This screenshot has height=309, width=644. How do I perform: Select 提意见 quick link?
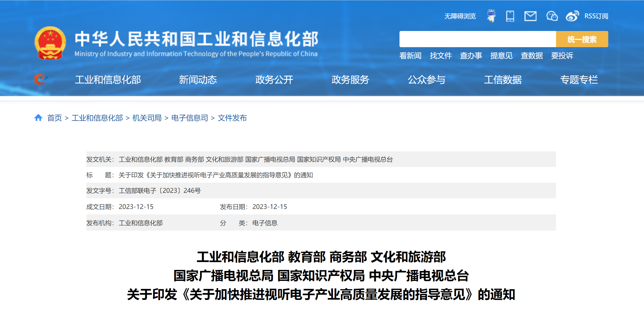point(501,55)
